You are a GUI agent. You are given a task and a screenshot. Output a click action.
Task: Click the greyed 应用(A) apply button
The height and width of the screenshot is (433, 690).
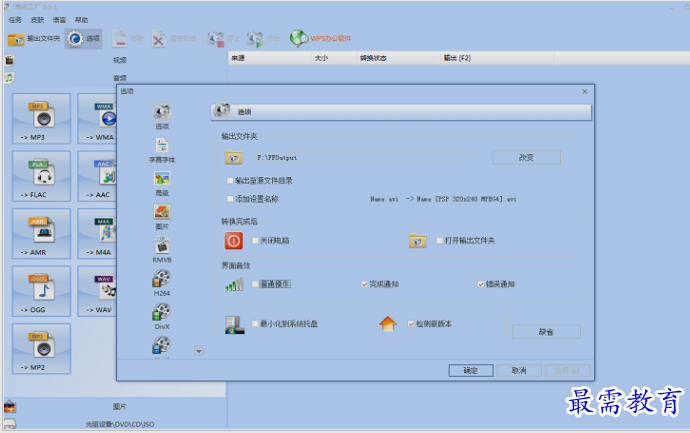tap(567, 371)
